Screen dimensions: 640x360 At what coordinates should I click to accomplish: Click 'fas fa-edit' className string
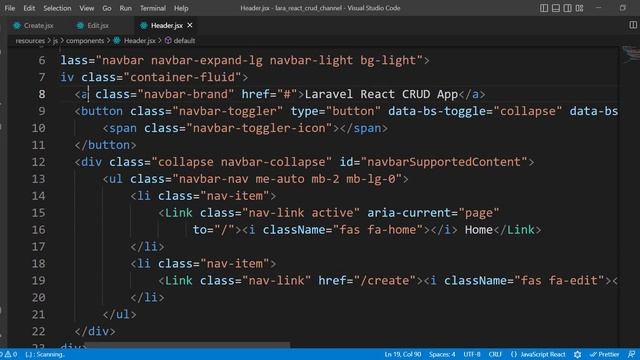coord(562,280)
